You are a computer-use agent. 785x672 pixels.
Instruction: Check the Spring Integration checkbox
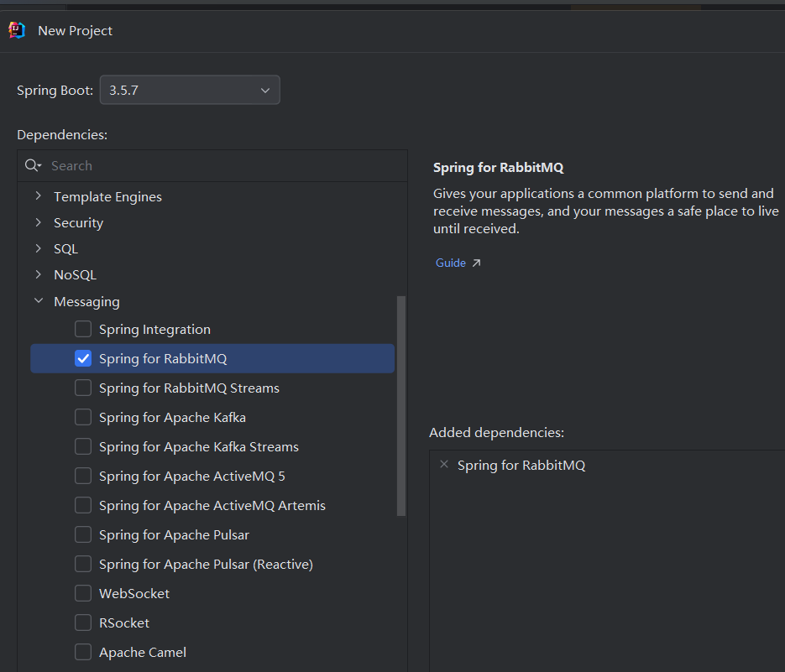83,329
